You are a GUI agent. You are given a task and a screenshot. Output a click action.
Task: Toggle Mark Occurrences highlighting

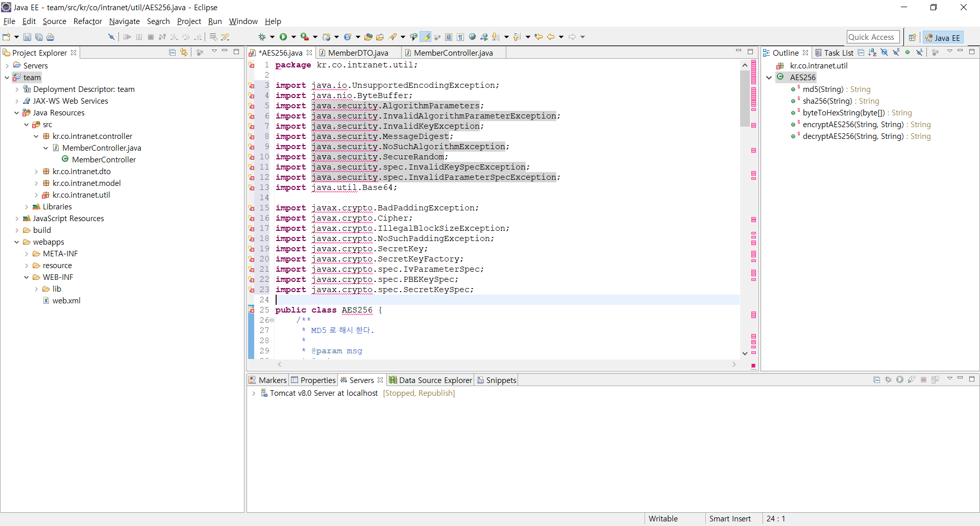point(425,36)
